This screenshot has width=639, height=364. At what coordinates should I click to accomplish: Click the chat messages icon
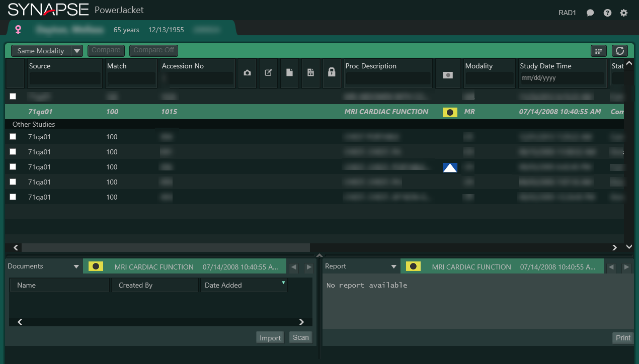(590, 13)
